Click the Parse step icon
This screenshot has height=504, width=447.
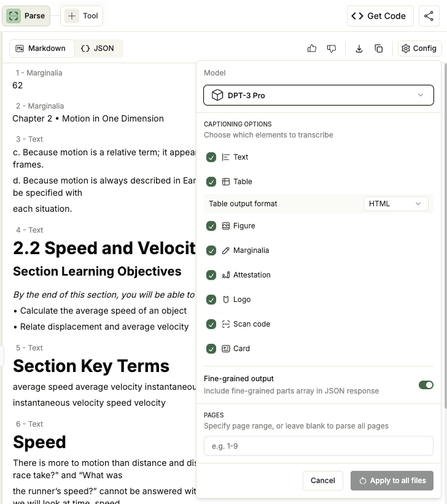coord(14,16)
